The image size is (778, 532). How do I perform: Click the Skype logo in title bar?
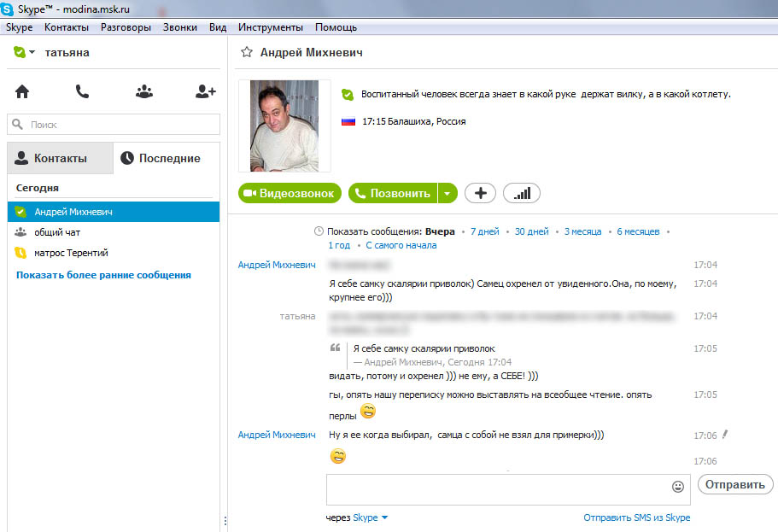[7, 9]
